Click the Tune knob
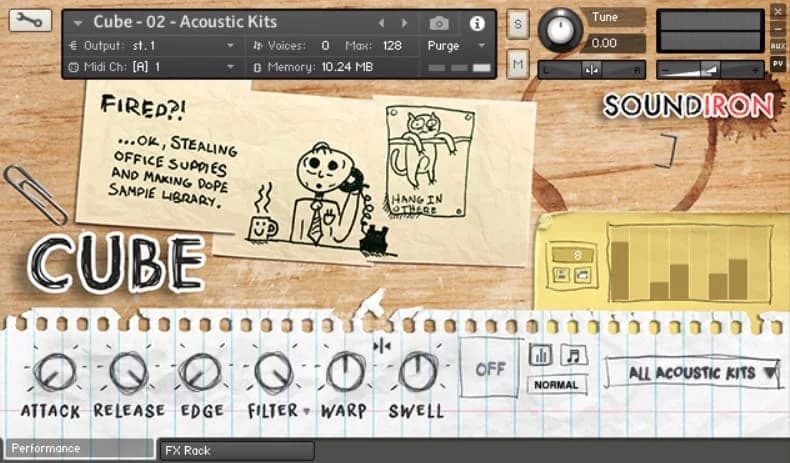Image resolution: width=790 pixels, height=463 pixels. [560, 30]
